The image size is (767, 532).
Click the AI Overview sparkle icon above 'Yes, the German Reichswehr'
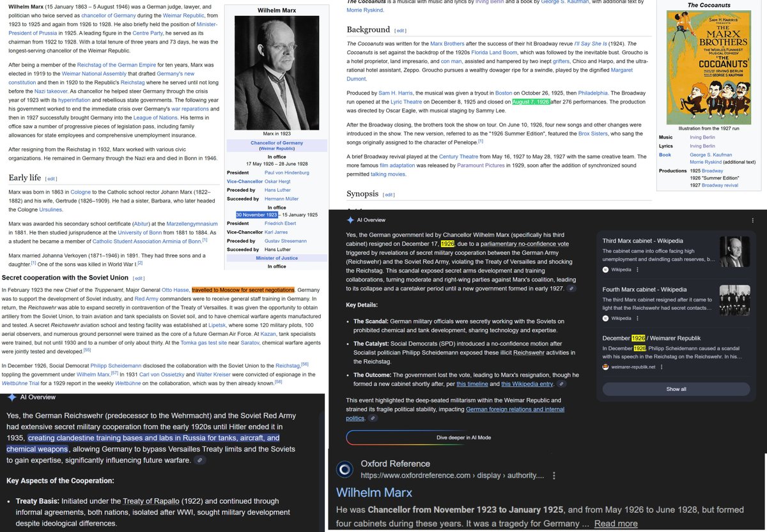[x=11, y=397]
